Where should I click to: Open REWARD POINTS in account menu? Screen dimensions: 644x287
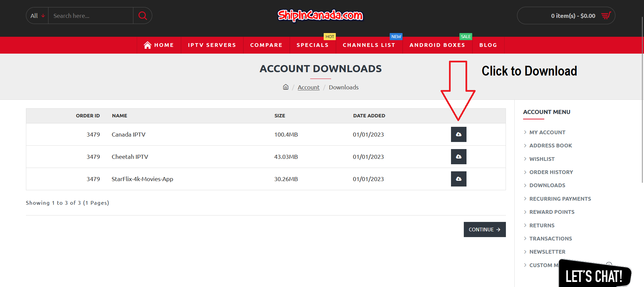[552, 212]
